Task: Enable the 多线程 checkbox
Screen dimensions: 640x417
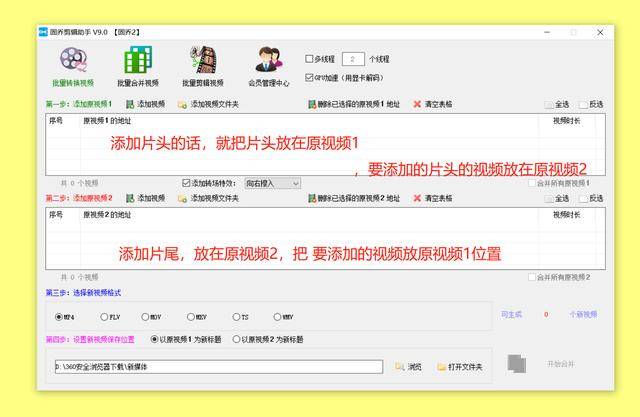Action: pos(309,59)
